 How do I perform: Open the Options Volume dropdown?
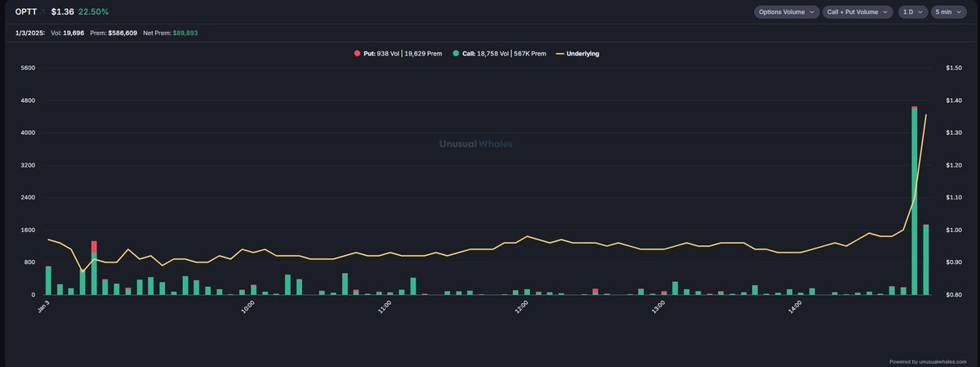[786, 12]
